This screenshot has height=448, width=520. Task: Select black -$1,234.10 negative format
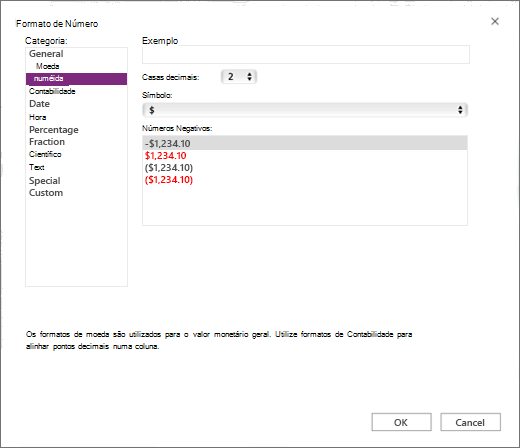point(305,143)
